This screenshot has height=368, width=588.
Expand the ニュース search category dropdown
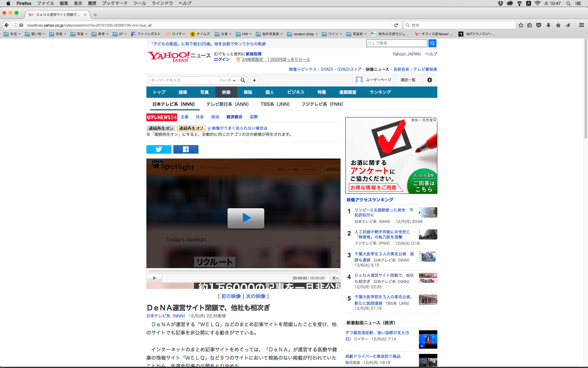click(227, 80)
